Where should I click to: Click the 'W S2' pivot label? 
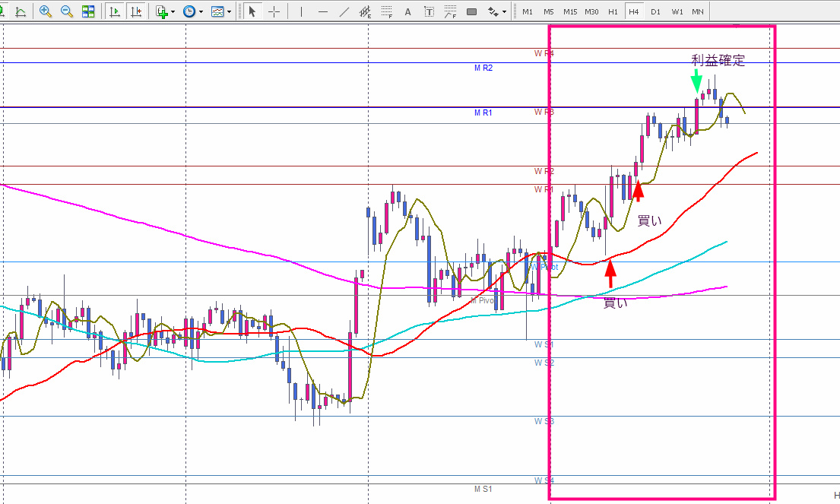(x=544, y=363)
